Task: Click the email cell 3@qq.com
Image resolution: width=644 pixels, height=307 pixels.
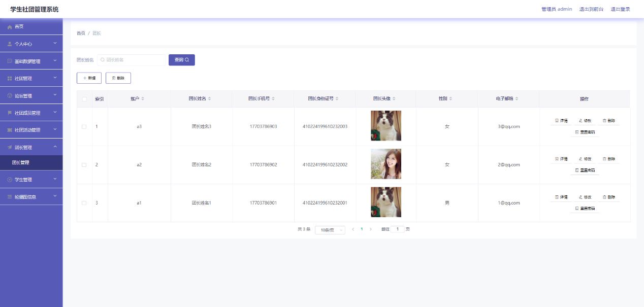Action: pos(508,126)
